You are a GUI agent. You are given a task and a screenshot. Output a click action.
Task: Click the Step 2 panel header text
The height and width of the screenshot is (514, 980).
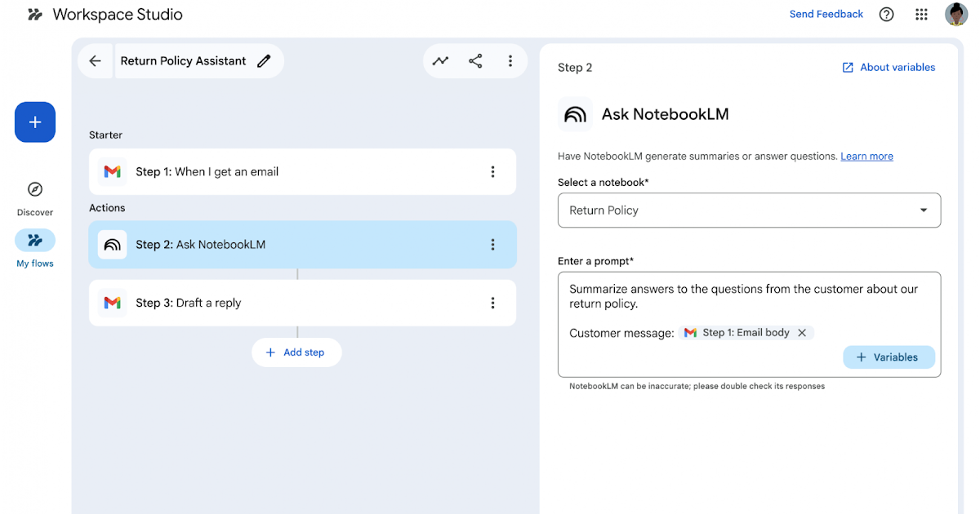pyautogui.click(x=575, y=68)
